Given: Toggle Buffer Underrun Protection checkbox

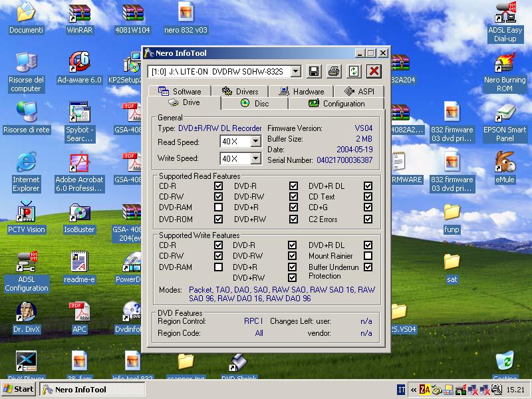Looking at the screenshot, I should point(368,267).
